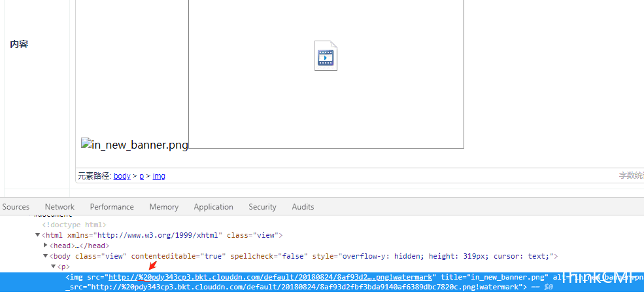This screenshot has height=294, width=644.
Task: Collapse the p element node arrow
Action: tap(54, 266)
